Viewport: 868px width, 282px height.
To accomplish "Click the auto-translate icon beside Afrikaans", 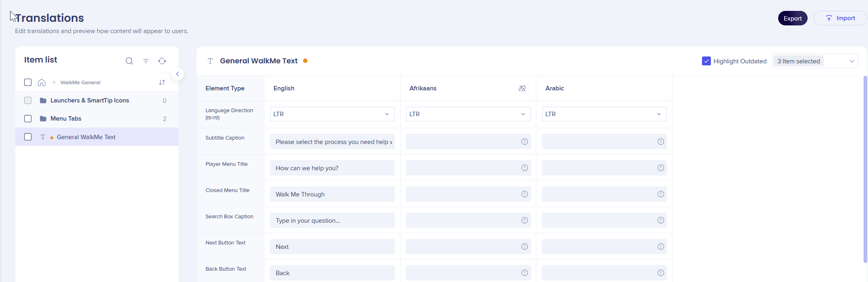I will (x=522, y=88).
